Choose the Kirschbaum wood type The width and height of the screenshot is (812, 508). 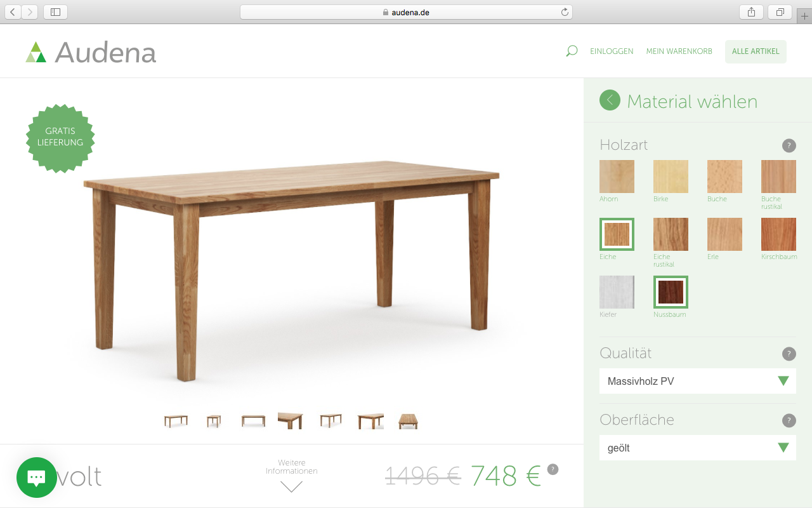[x=778, y=234]
